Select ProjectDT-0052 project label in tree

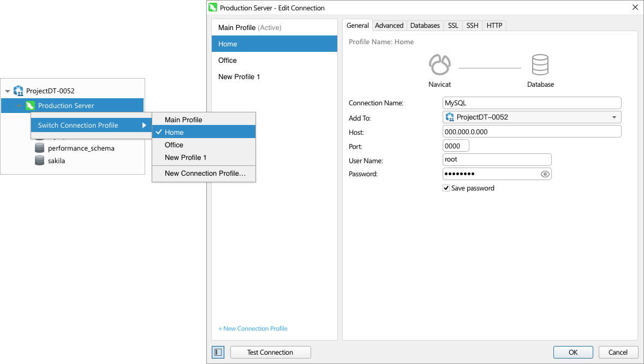point(50,91)
